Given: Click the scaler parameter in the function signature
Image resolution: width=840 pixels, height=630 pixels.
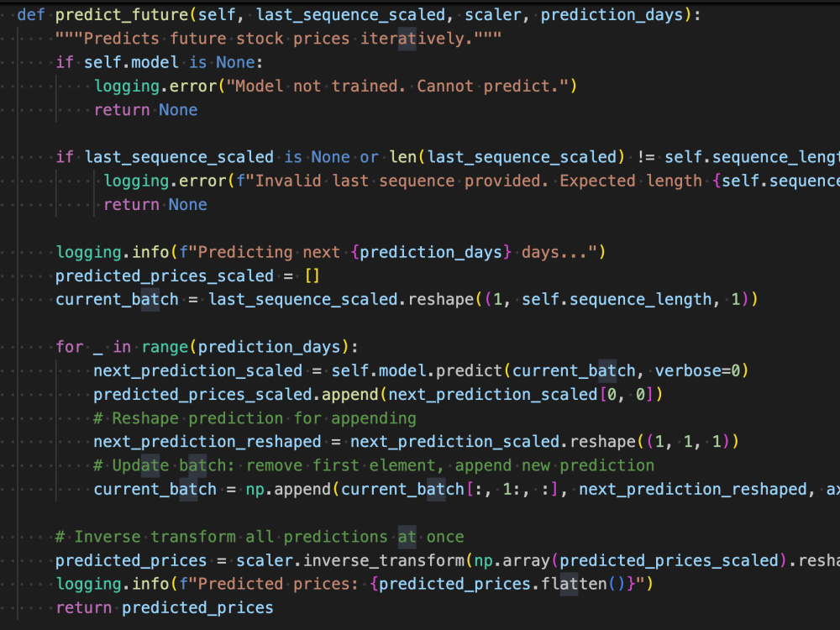Looking at the screenshot, I should pyautogui.click(x=493, y=15).
